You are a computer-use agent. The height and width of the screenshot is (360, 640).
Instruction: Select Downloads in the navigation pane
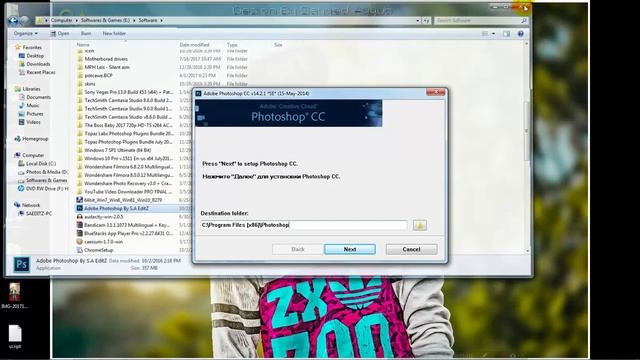point(38,64)
